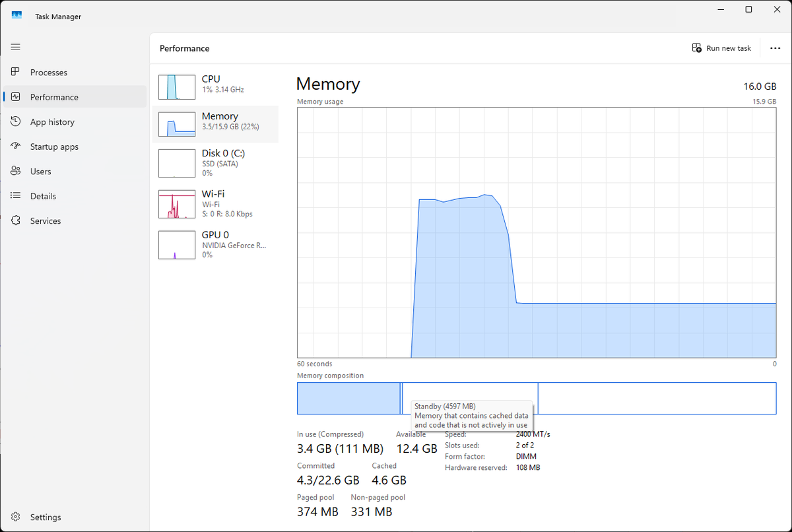Click the 15.9 GB graph maximum label

click(764, 102)
